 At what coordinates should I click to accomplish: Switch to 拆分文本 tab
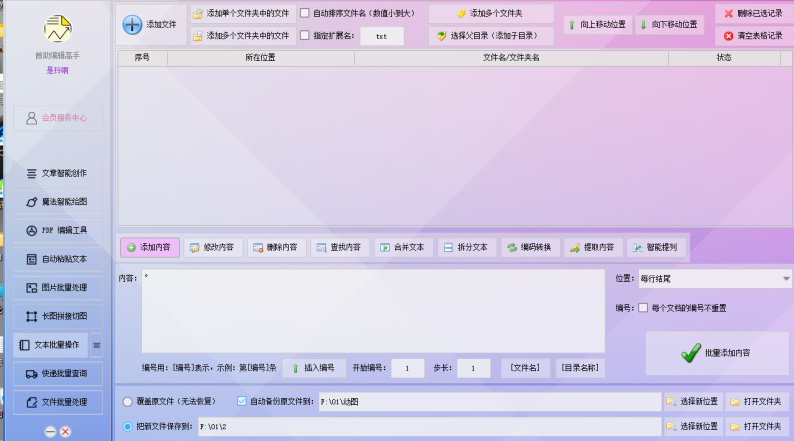467,248
